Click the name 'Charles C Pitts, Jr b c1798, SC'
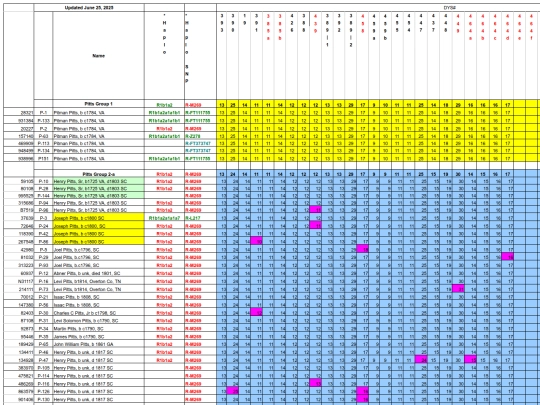 85,313
